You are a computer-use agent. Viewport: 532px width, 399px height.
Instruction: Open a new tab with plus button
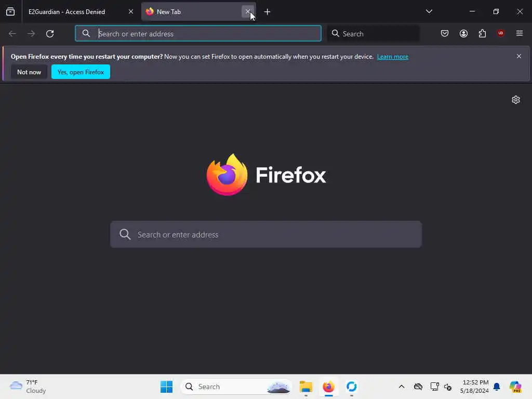[267, 12]
